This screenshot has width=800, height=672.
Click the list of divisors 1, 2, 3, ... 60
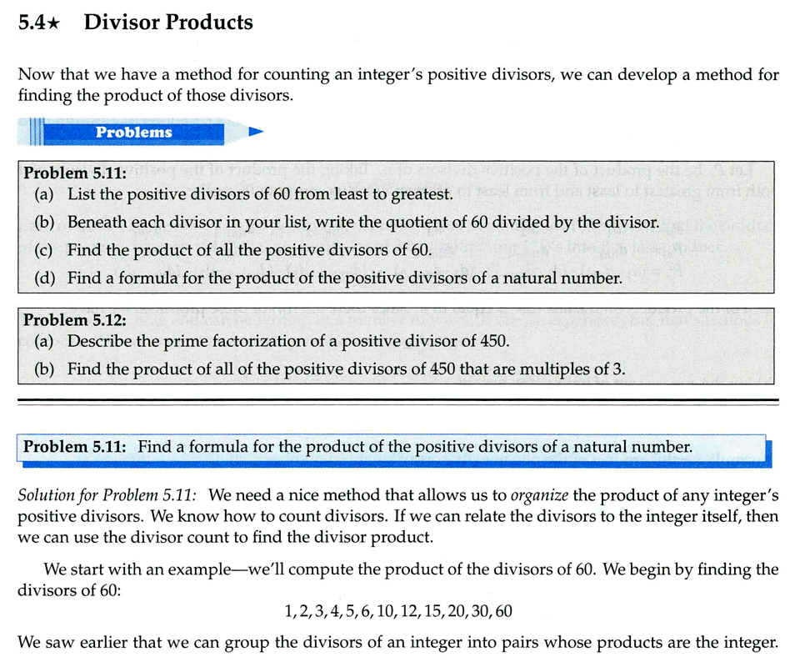[x=398, y=612]
